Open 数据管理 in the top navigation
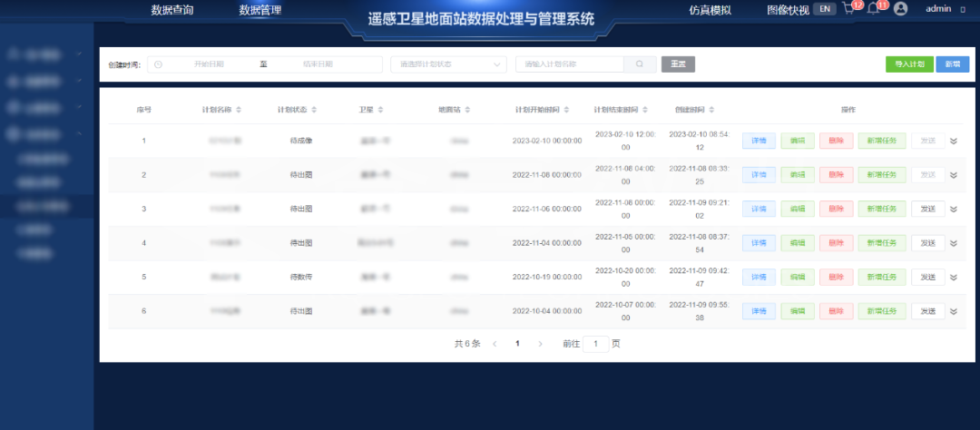Screen dimensions: 980x430 (260, 10)
